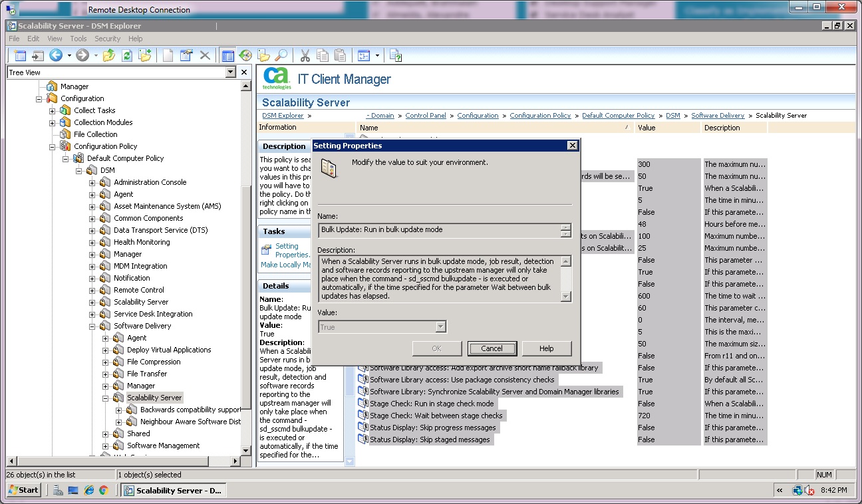Expand the Health Monitoring tree node
Screen dimensions: 862x504
click(92, 242)
